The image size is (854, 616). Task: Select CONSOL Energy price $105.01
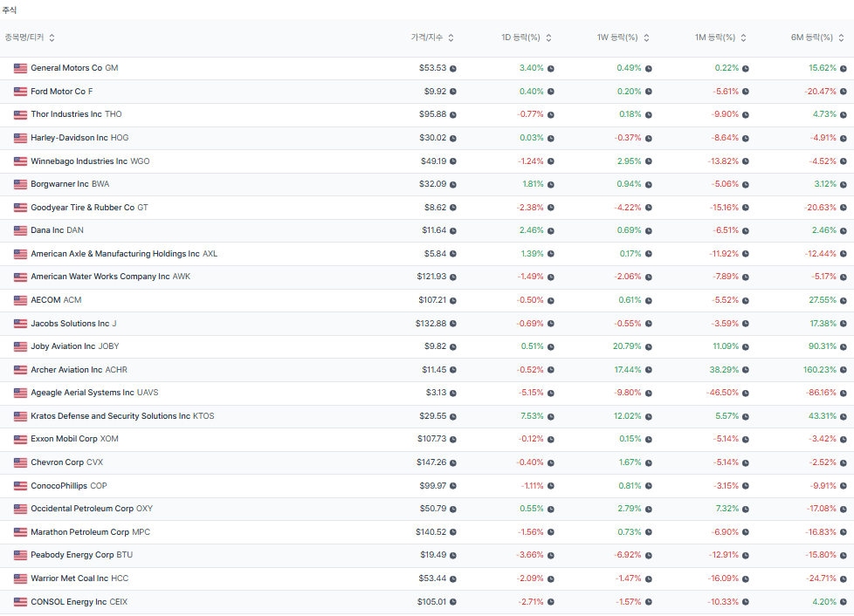[432, 602]
